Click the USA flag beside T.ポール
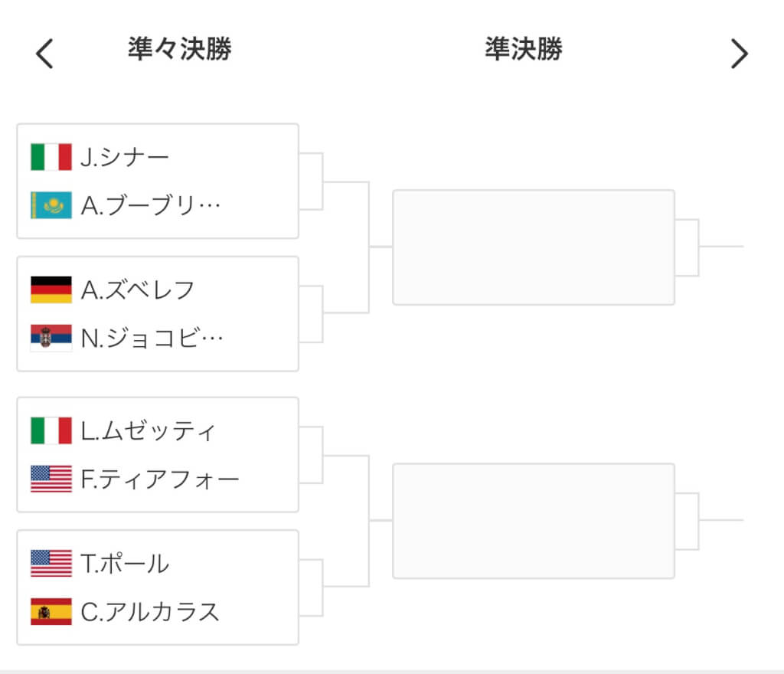The height and width of the screenshot is (674, 784). point(51,564)
